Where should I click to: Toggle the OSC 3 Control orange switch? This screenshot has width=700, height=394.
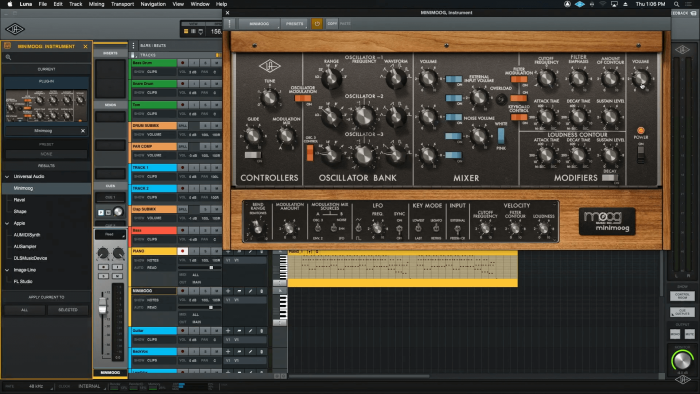click(310, 153)
